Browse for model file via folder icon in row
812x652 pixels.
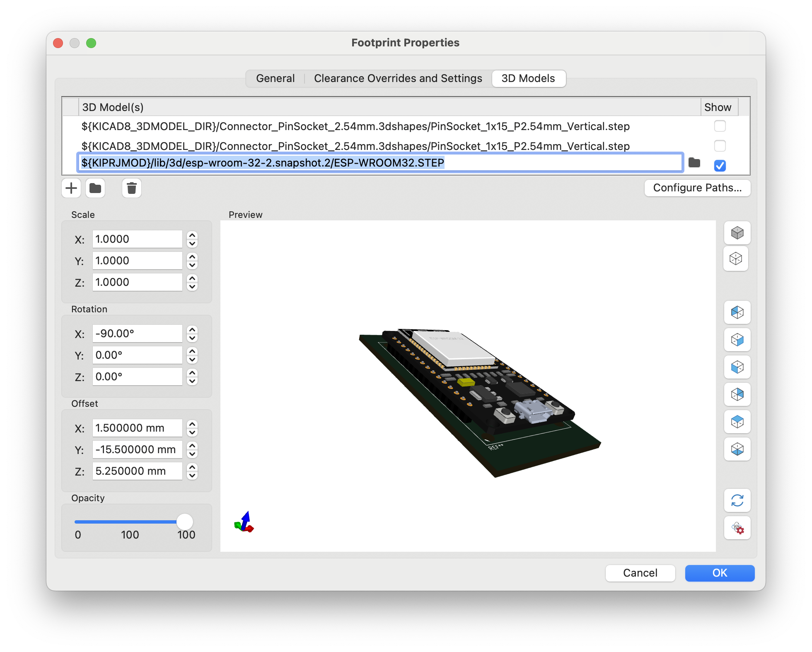click(x=694, y=163)
